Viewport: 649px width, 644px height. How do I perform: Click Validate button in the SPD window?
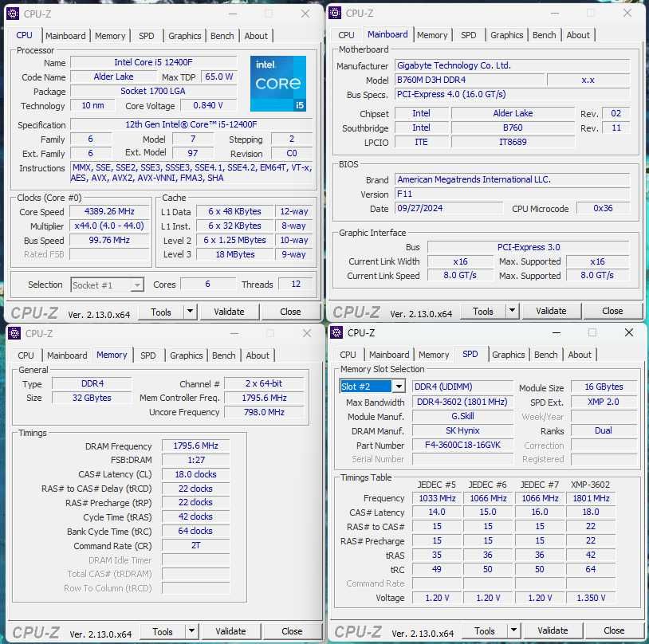pyautogui.click(x=553, y=630)
